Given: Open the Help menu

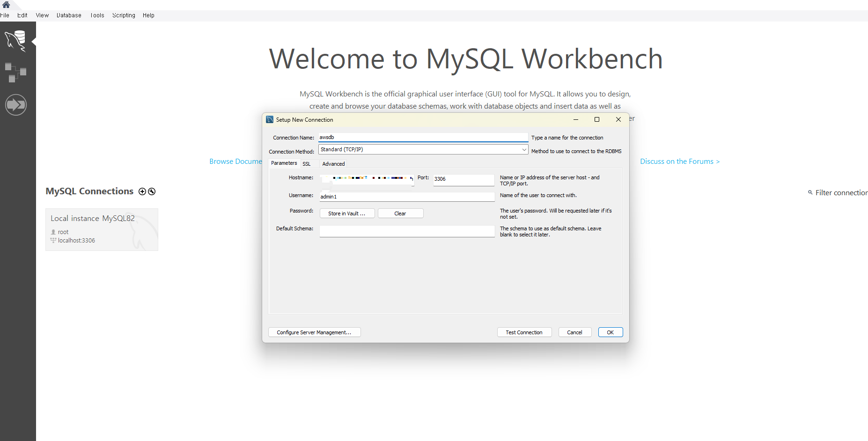Looking at the screenshot, I should click(148, 15).
